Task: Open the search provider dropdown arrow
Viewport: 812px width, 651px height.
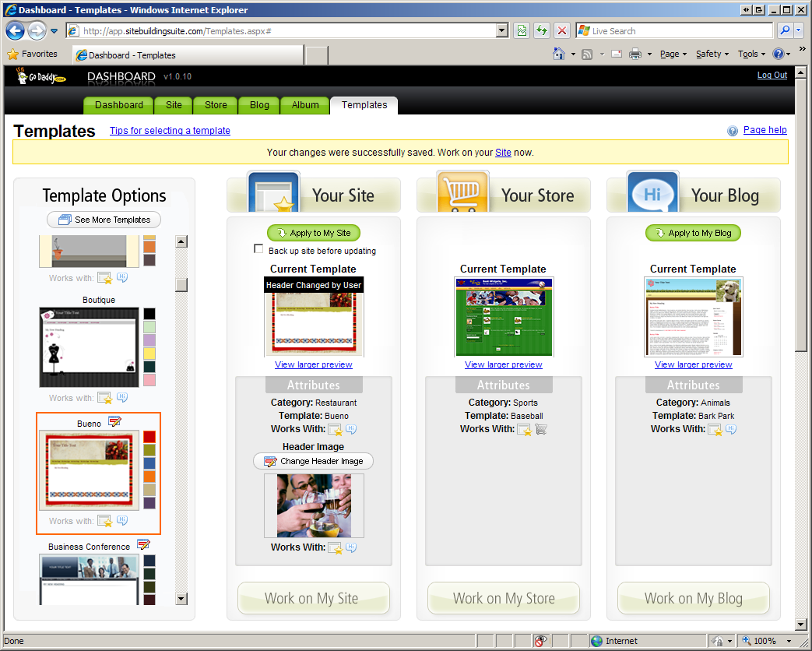Action: tap(799, 30)
